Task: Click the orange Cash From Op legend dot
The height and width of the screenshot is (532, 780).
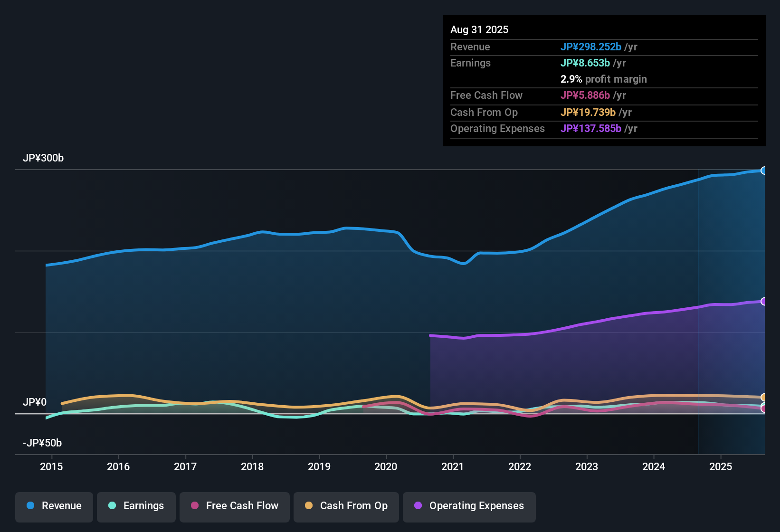Action: tap(309, 506)
